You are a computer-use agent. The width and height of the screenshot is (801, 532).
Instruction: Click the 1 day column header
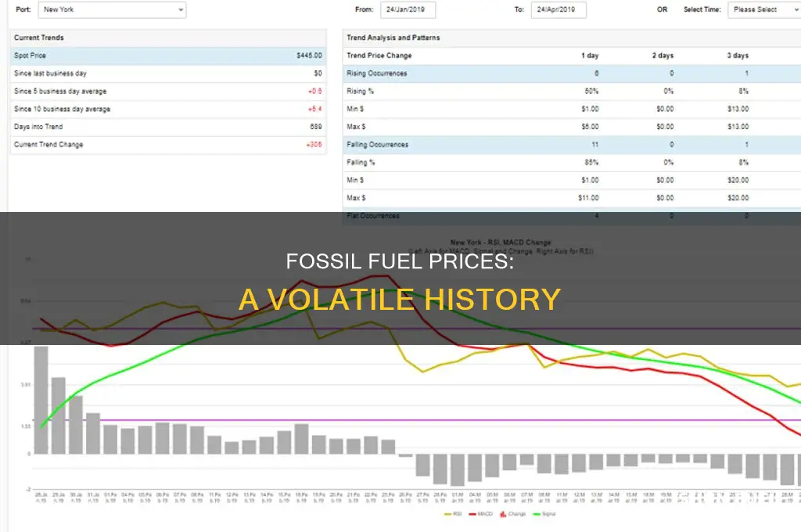click(x=590, y=56)
